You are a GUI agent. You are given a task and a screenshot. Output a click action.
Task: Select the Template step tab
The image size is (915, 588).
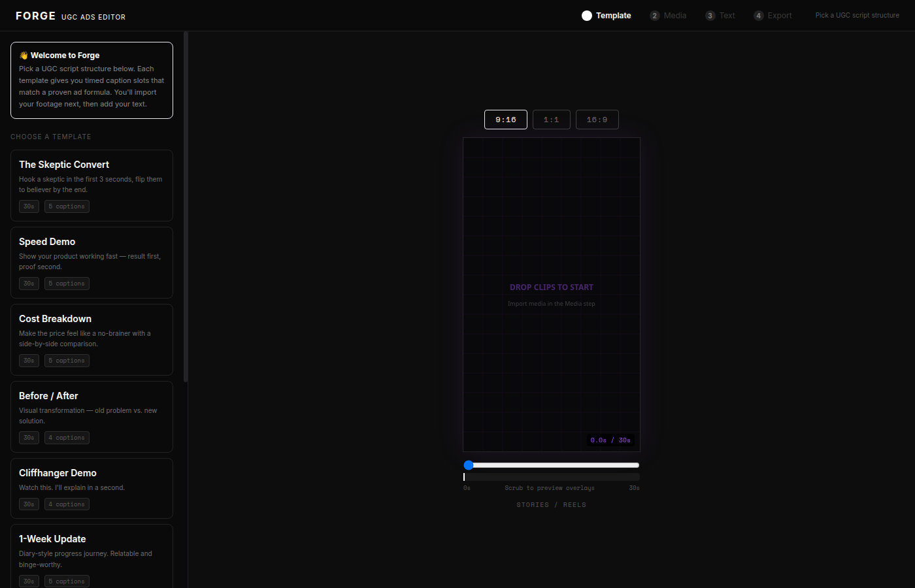pyautogui.click(x=607, y=16)
